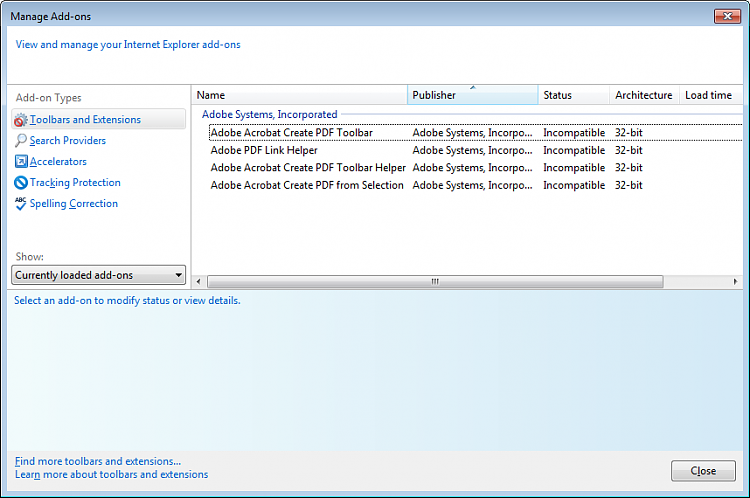This screenshot has height=498, width=750.
Task: Sort by the Name column header
Action: [x=299, y=95]
